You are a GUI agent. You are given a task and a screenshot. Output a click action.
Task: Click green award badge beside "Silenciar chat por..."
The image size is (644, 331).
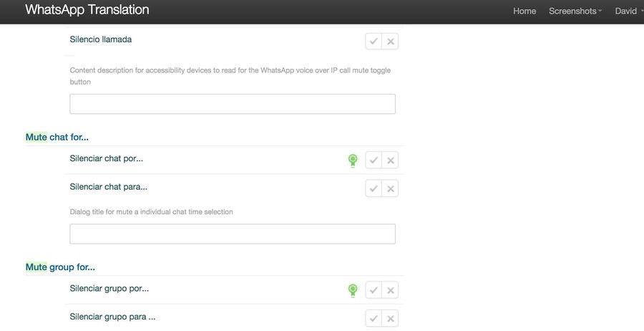pos(352,160)
